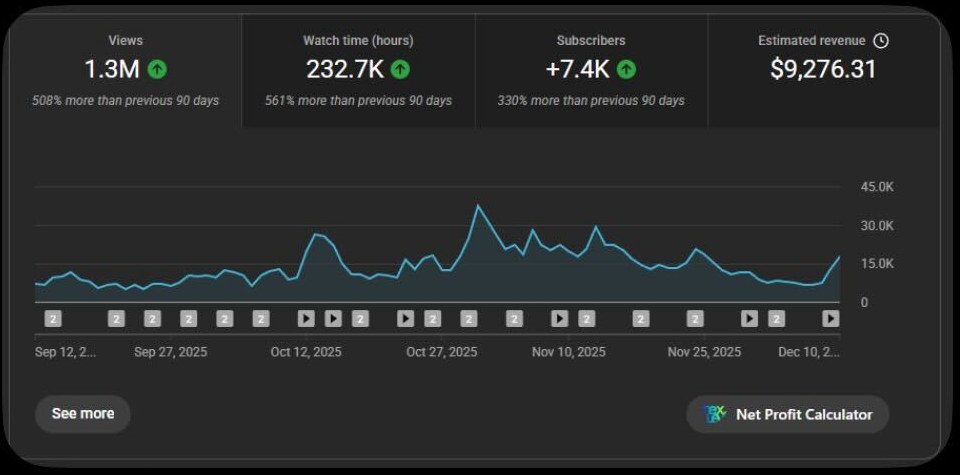Click the play marker above Nov 10, 2025
This screenshot has width=960, height=475.
[560, 318]
